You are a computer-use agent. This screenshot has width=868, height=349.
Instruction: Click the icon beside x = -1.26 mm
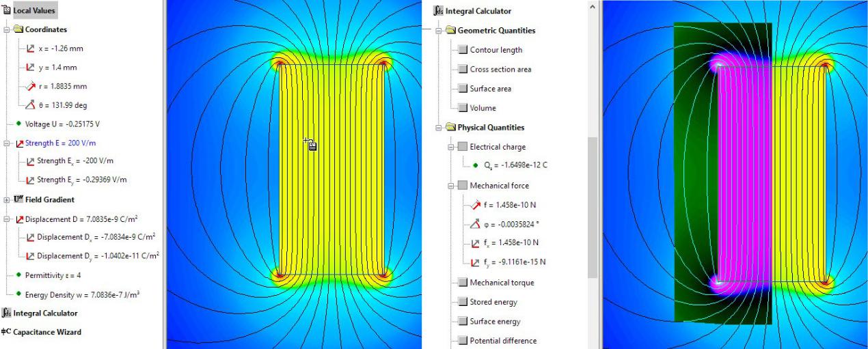pos(30,48)
